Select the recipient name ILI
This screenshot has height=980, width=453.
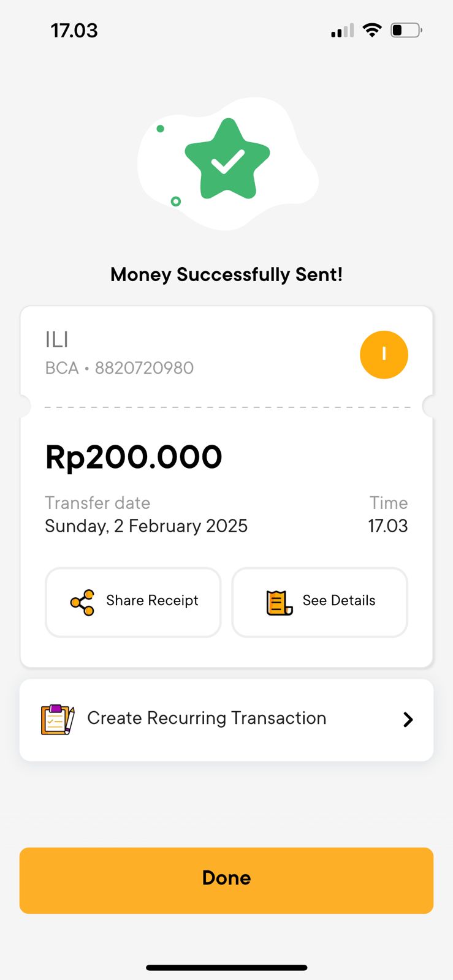pyautogui.click(x=57, y=339)
